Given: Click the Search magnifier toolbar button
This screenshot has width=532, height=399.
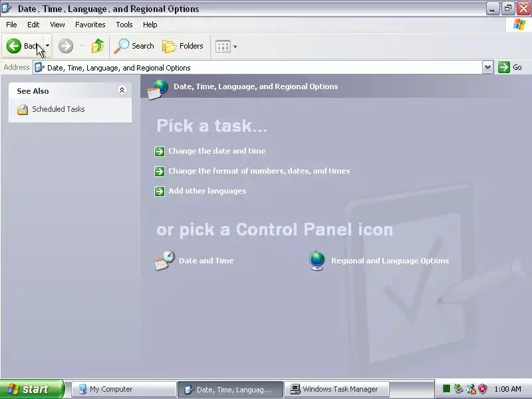Looking at the screenshot, I should (x=134, y=46).
